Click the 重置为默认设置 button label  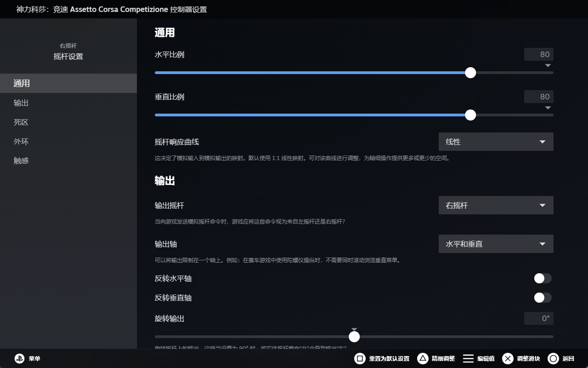(x=389, y=359)
